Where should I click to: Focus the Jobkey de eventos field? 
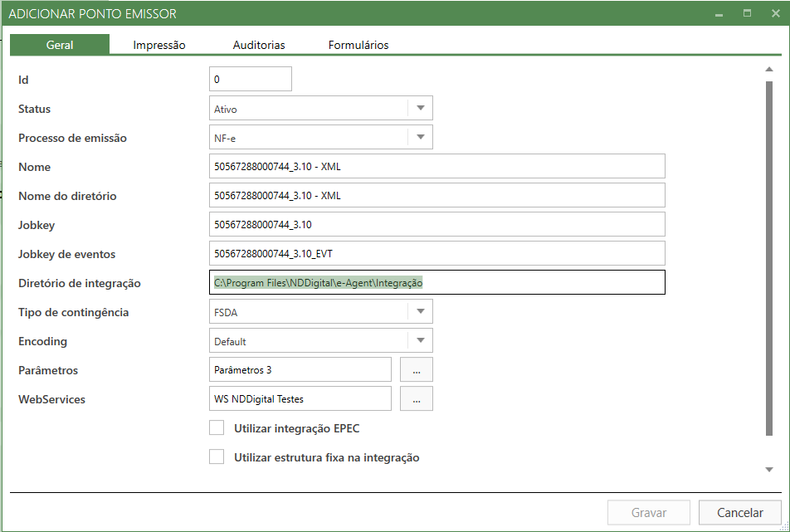click(x=437, y=254)
